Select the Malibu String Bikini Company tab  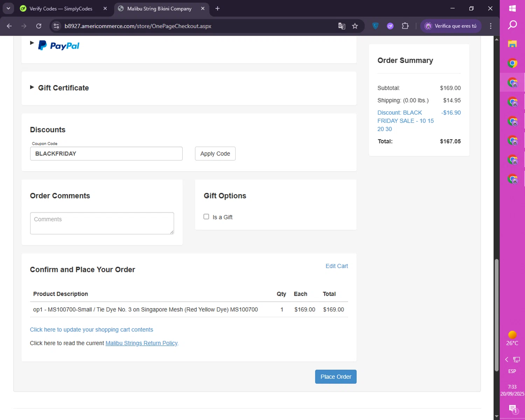(x=159, y=8)
